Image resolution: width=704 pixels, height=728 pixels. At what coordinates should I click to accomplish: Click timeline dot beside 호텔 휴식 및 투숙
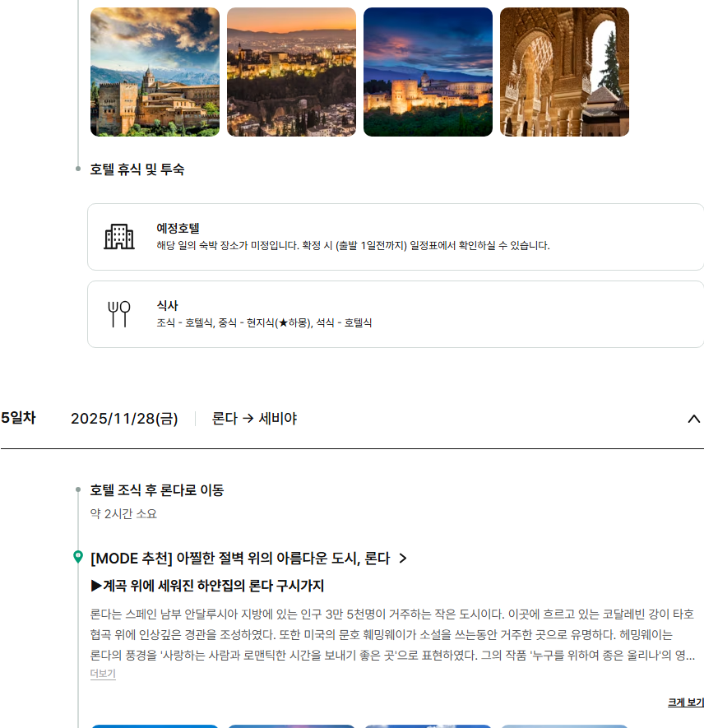point(78,169)
